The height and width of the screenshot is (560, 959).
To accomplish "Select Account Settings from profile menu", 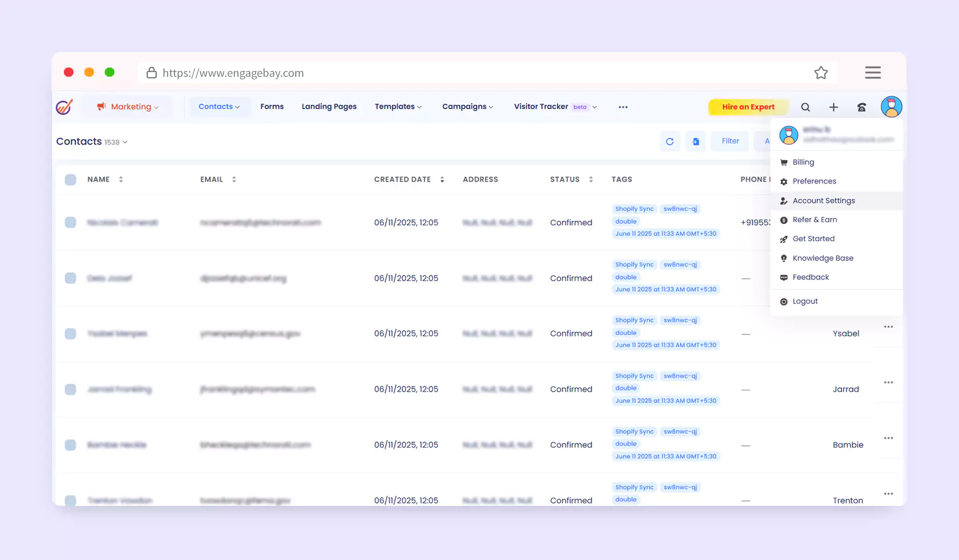I will pyautogui.click(x=823, y=201).
